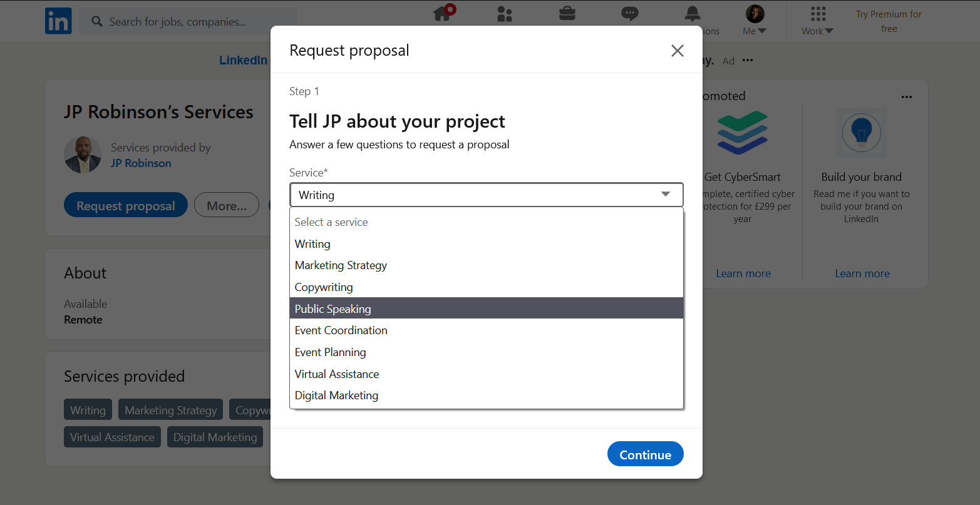
Task: Open the LinkedIn Home feed icon
Action: 443,14
